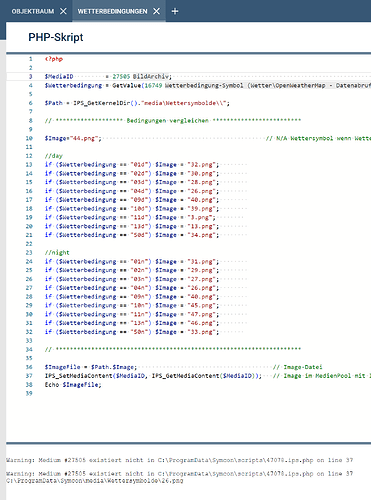Close the OBJEKTBAUM tab
Screen dimensions: 371x500
pos(63,11)
